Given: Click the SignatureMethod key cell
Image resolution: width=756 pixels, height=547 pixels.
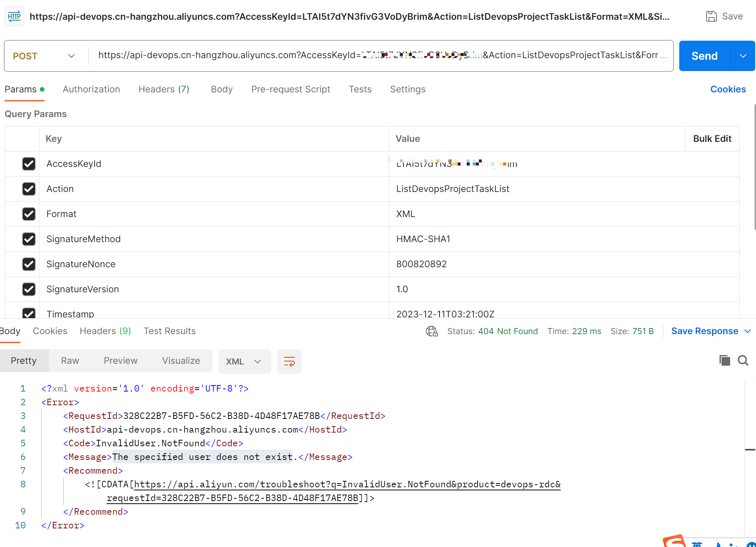Looking at the screenshot, I should pos(214,239).
